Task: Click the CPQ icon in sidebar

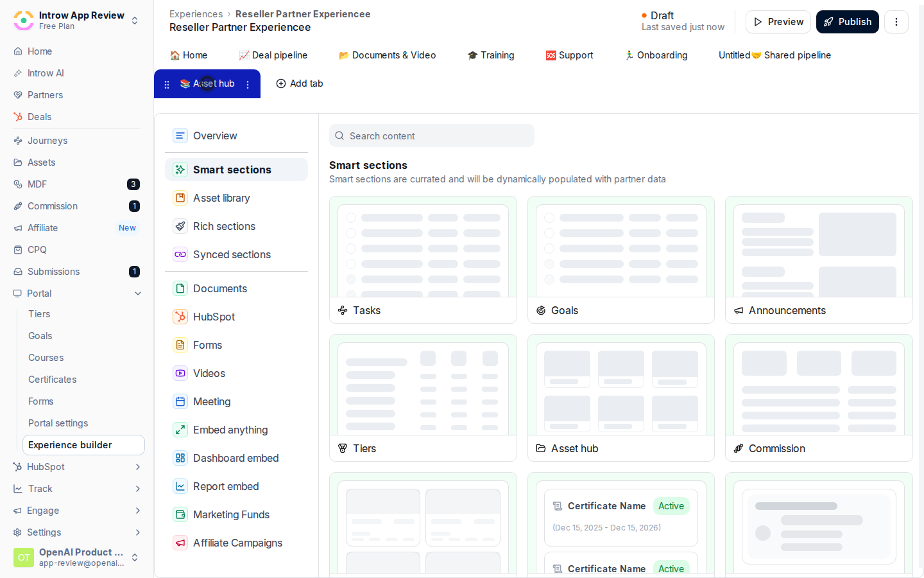Action: pyautogui.click(x=18, y=250)
